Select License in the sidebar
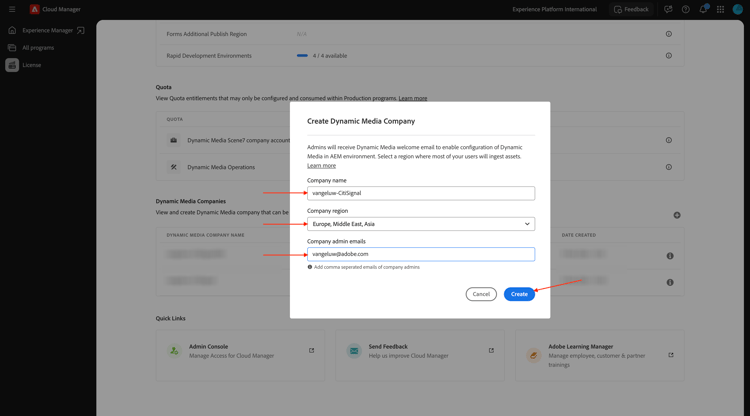Screen dimensions: 750x416 click(32, 65)
